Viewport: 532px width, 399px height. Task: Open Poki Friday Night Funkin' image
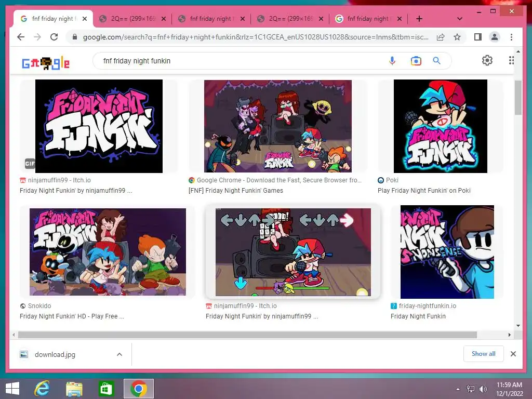441,126
